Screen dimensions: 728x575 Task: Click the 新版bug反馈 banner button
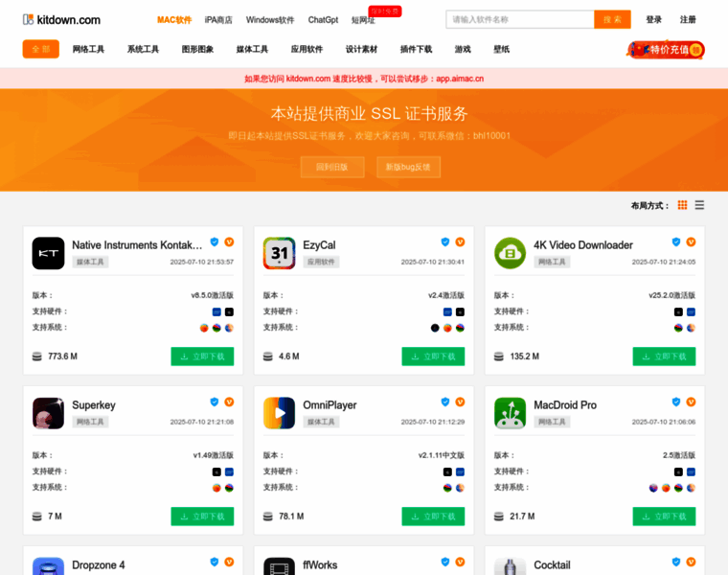408,167
